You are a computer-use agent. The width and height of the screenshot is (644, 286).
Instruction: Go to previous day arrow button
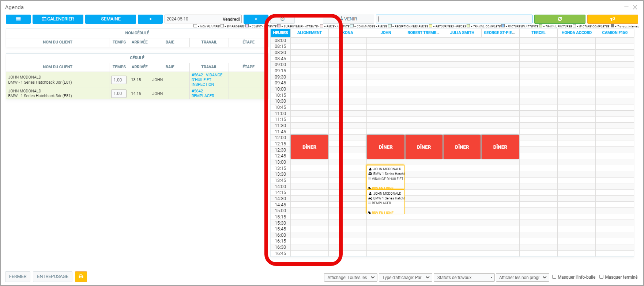[x=150, y=19]
